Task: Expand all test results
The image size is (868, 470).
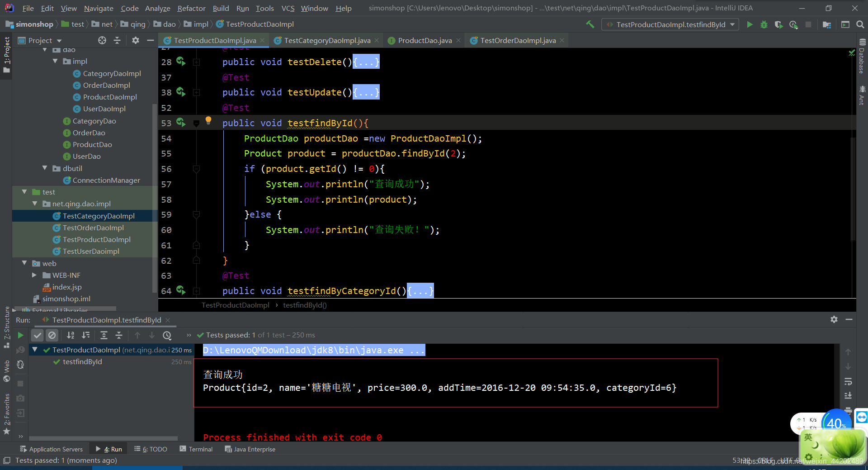Action: pyautogui.click(x=104, y=335)
